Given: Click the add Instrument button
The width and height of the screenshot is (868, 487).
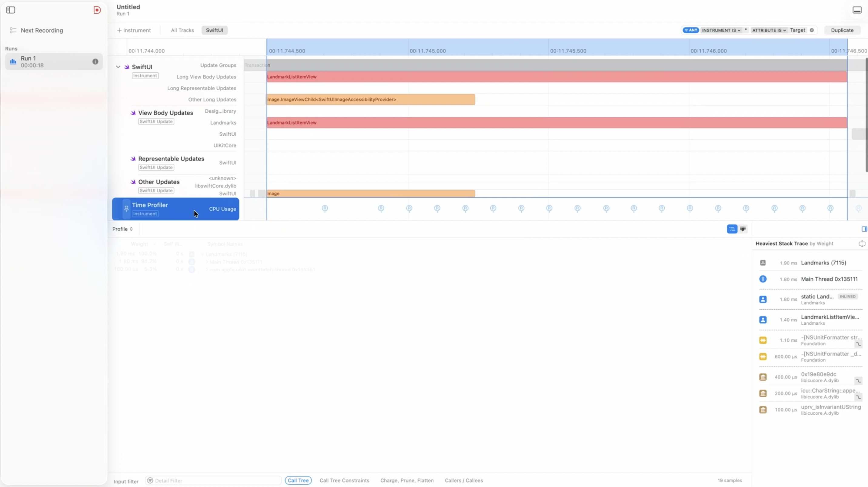Looking at the screenshot, I should [134, 30].
